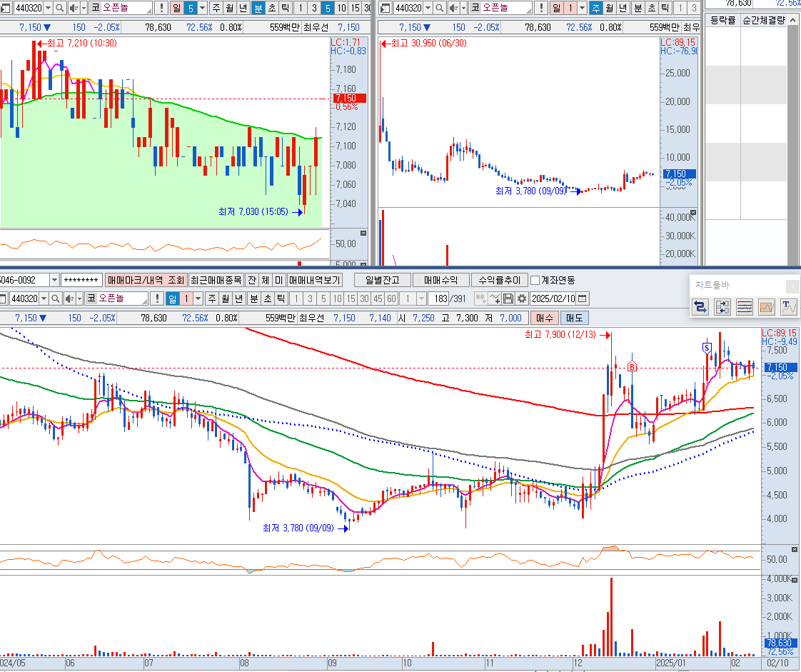
Task: Click 일별잔고 button
Action: coord(382,280)
